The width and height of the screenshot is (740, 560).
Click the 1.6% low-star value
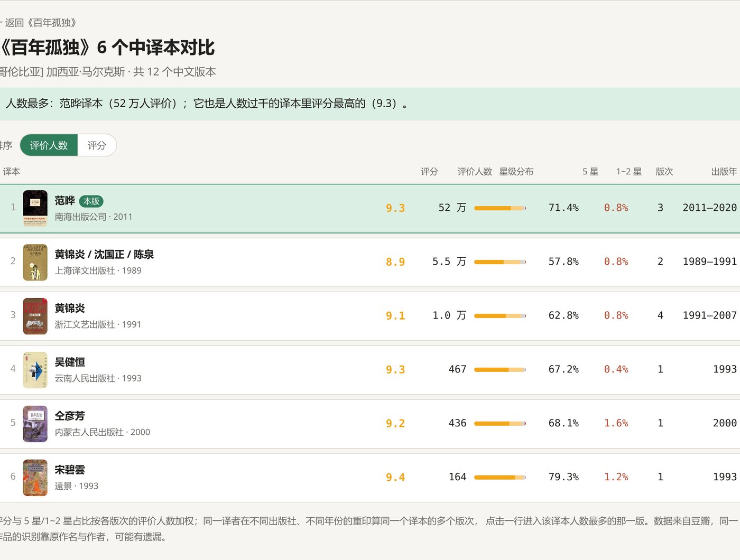click(x=616, y=423)
